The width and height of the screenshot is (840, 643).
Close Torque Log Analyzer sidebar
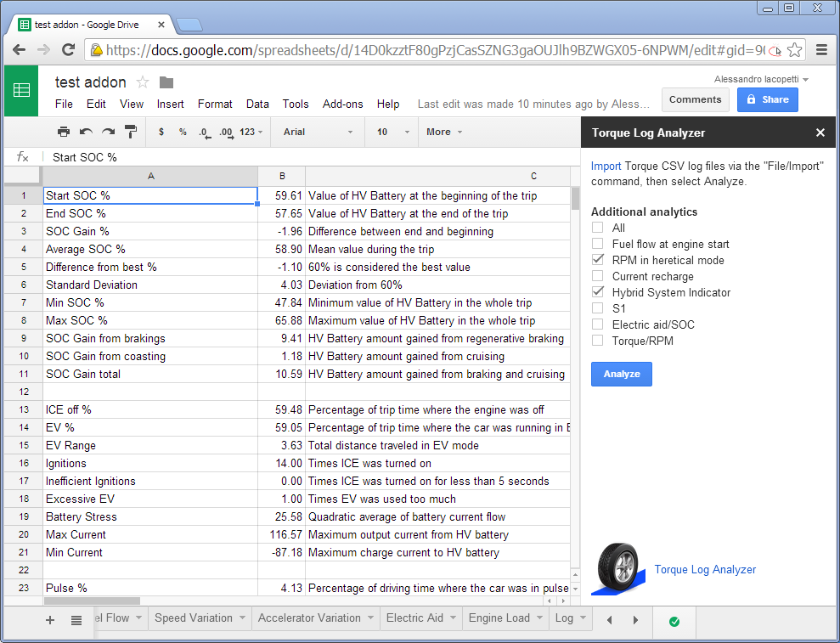point(820,133)
